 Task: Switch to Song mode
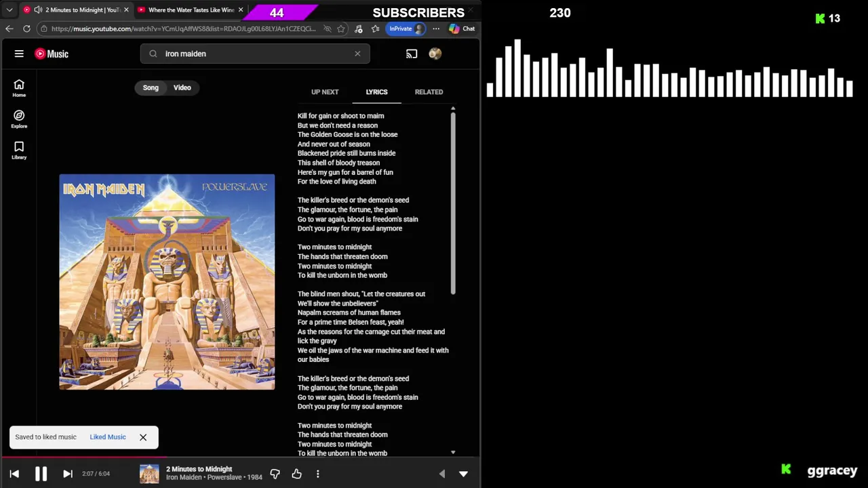point(151,87)
